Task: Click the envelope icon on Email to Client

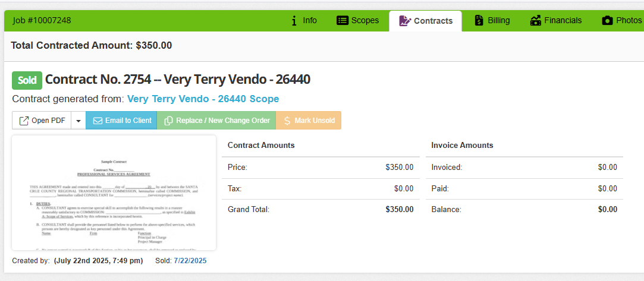Action: point(98,121)
